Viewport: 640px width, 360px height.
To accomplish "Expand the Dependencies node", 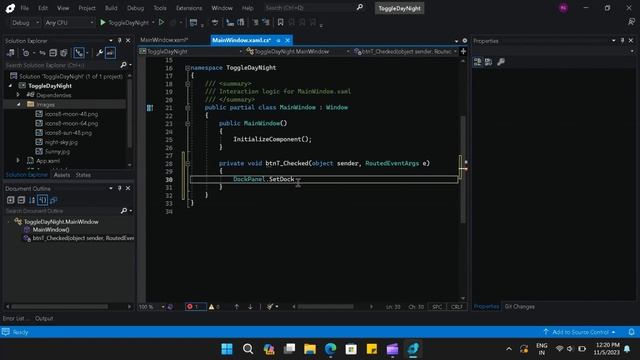I will 18,95.
